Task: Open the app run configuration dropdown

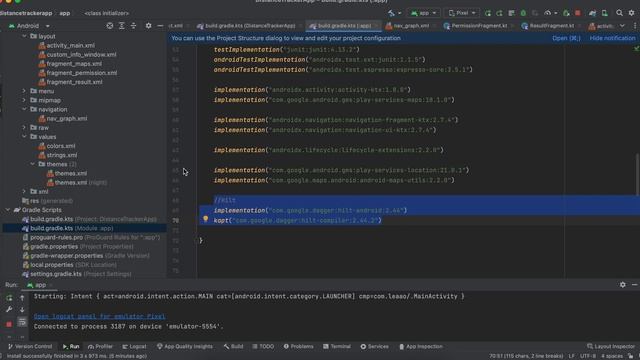Action: [423, 13]
